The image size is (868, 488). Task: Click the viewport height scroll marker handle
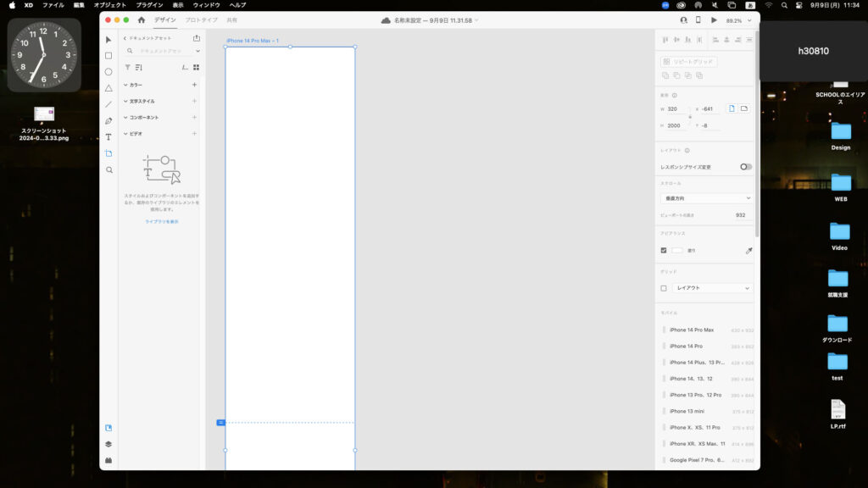tap(221, 423)
